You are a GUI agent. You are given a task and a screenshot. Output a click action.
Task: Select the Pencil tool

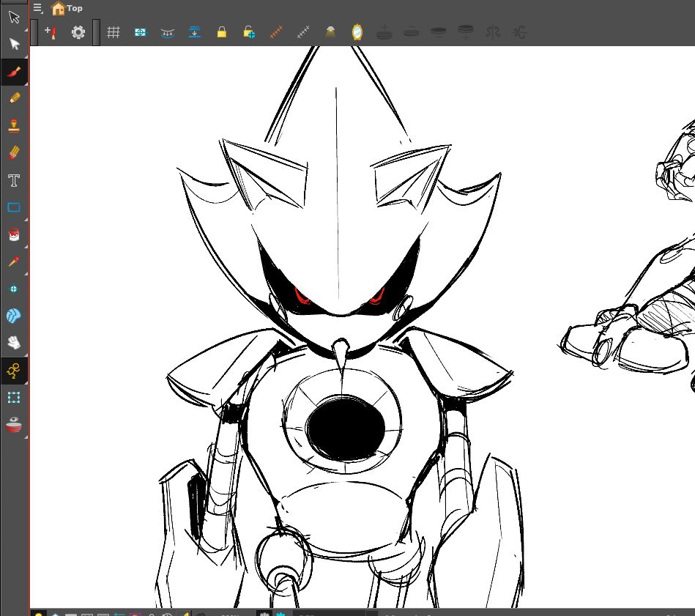tap(14, 98)
